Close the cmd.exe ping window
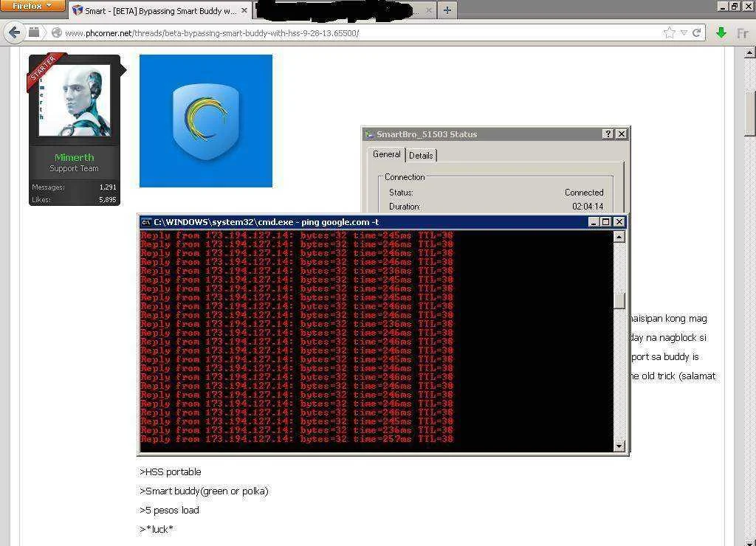 (x=619, y=221)
